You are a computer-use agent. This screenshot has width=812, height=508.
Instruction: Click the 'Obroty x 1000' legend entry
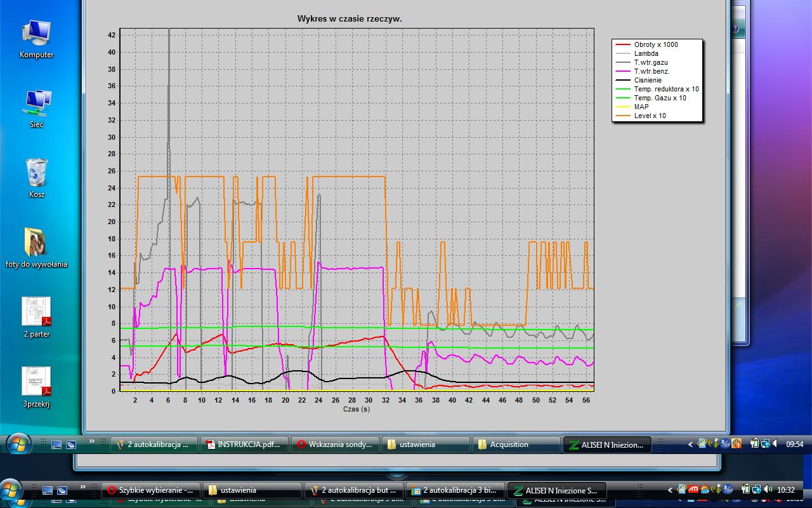pyautogui.click(x=655, y=44)
